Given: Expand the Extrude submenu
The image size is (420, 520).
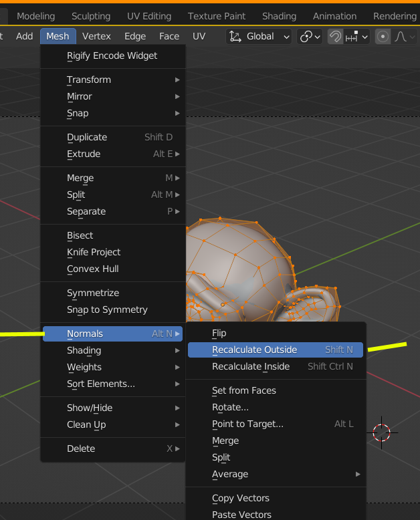Looking at the screenshot, I should (113, 154).
